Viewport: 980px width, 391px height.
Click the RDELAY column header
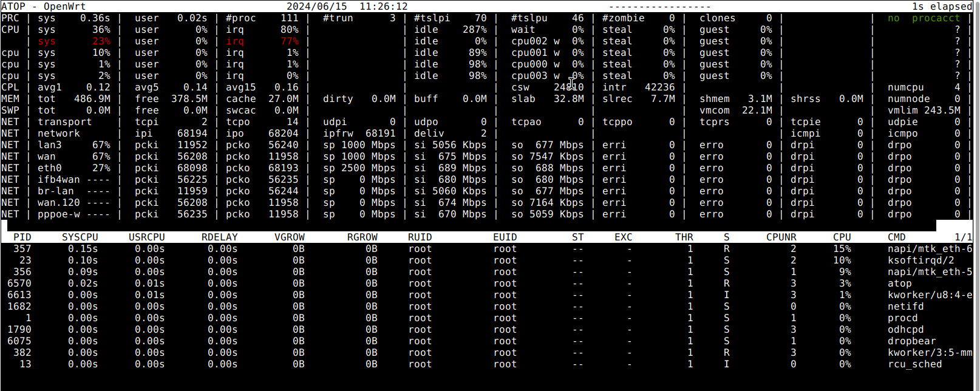coord(220,237)
